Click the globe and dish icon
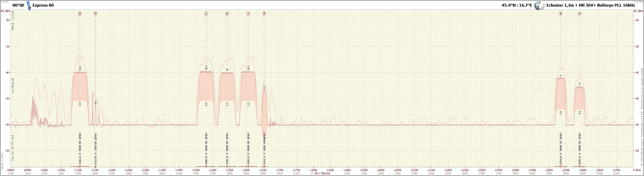The image size is (644, 176). 539,6
